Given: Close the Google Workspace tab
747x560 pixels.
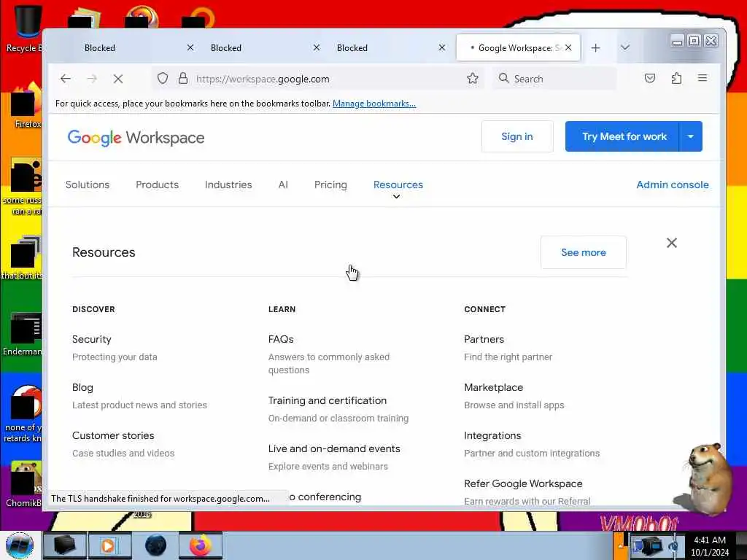Looking at the screenshot, I should point(568,47).
